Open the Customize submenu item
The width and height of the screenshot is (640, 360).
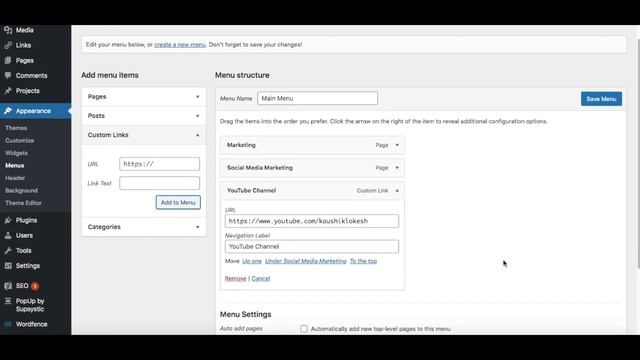click(20, 140)
